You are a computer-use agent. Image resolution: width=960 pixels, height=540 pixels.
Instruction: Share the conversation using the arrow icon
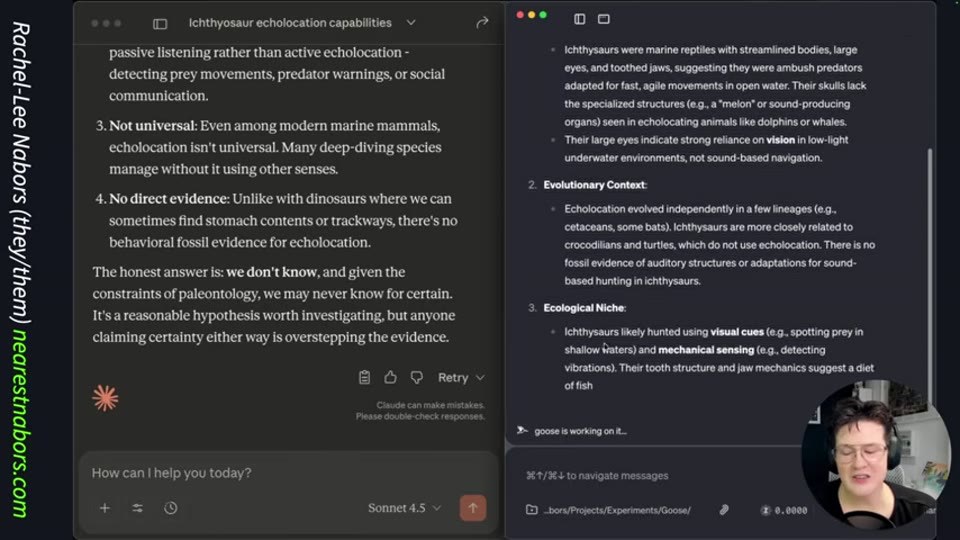coord(482,23)
